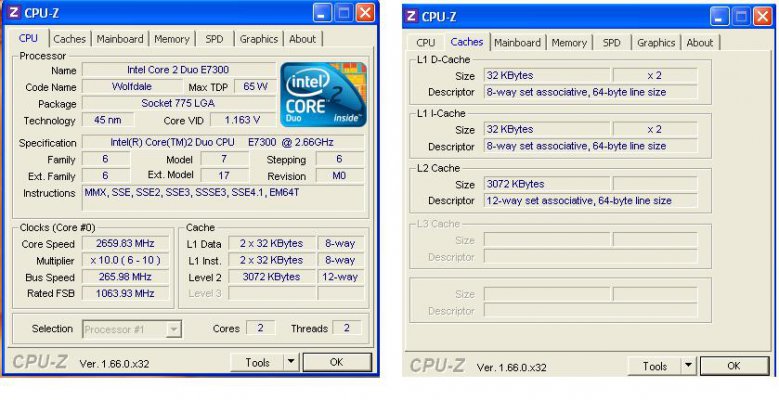The image size is (779, 400).
Task: Click the Instructions list 'MMX, SSE, SSE2...'
Action: (x=223, y=198)
